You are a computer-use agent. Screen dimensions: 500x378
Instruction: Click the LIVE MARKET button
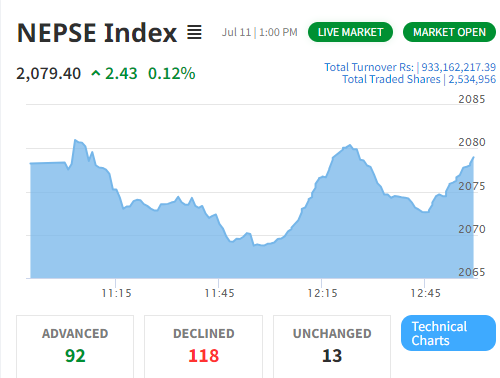point(350,32)
